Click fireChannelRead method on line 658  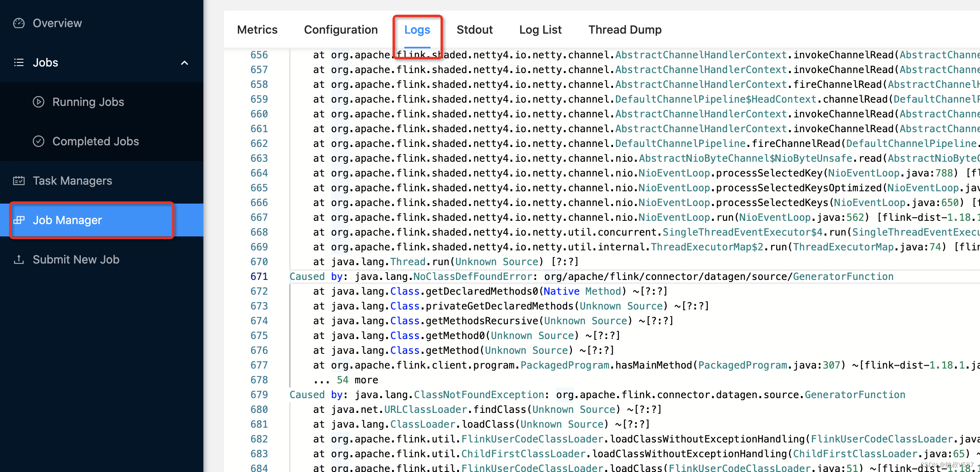coord(837,85)
